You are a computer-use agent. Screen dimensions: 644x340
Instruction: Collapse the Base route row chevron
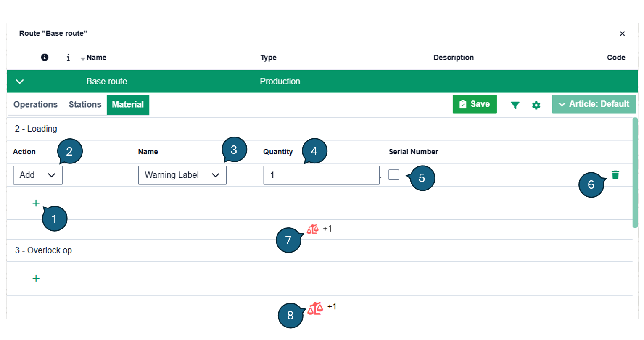tap(20, 82)
